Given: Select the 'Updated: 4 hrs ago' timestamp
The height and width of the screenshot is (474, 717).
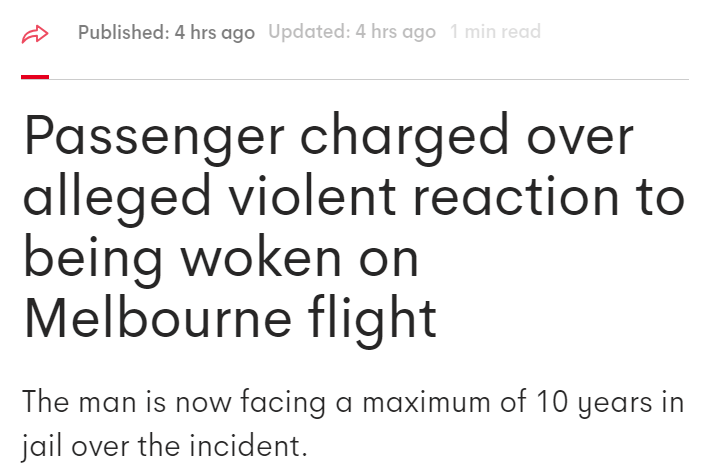Looking at the screenshot, I should (352, 32).
